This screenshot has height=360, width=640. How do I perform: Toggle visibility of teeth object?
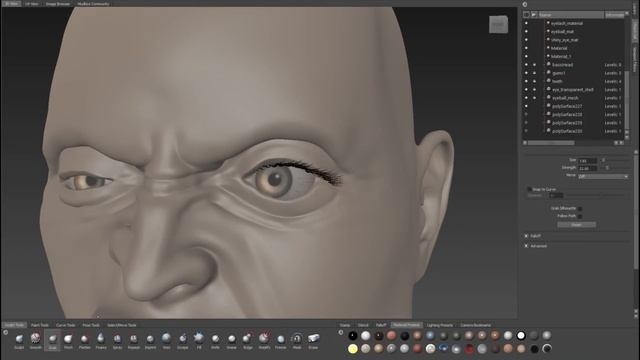[526, 81]
